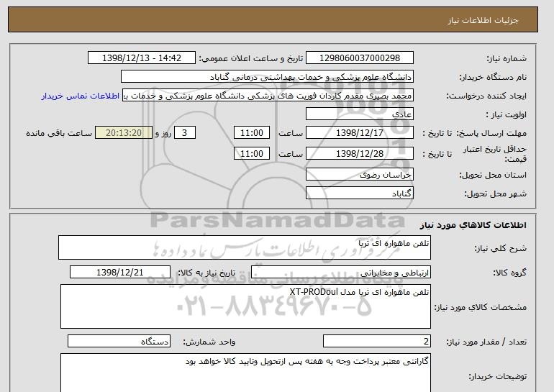Click the label تعداد / مقدار مورد نیاز

486,342
